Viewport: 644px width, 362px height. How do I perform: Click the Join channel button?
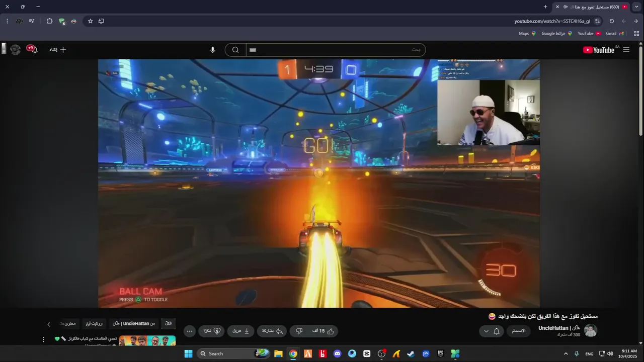tap(518, 331)
